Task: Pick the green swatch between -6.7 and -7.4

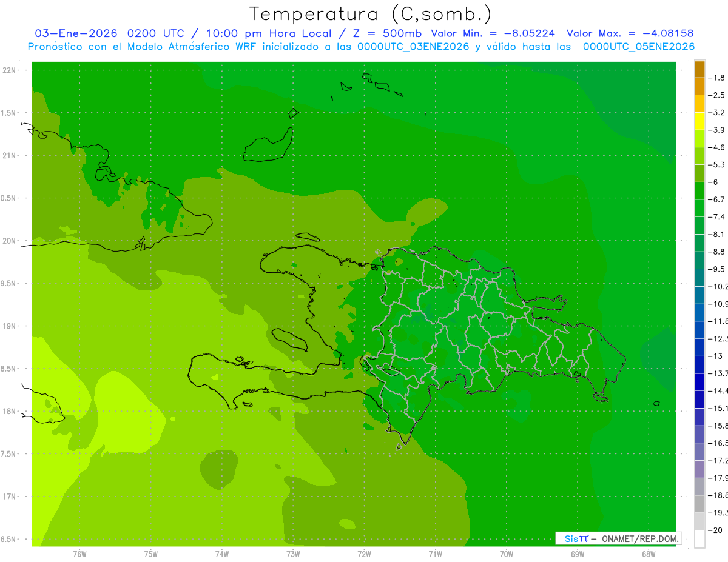Action: 699,208
